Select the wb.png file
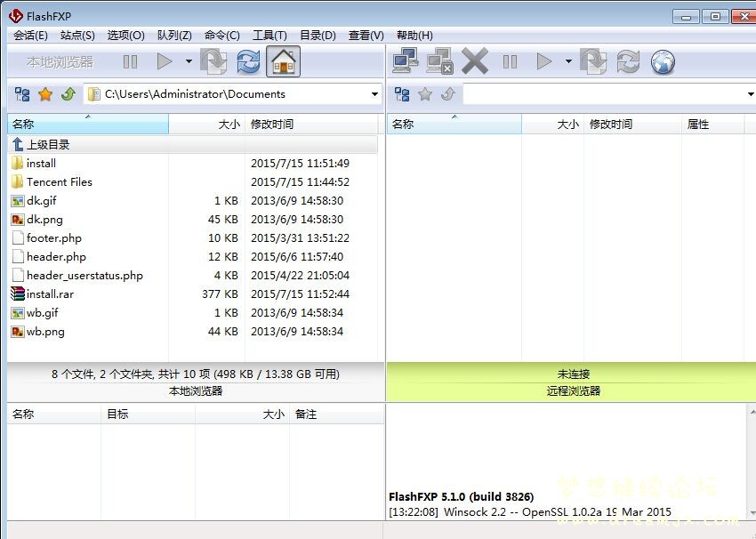 [192, 331]
